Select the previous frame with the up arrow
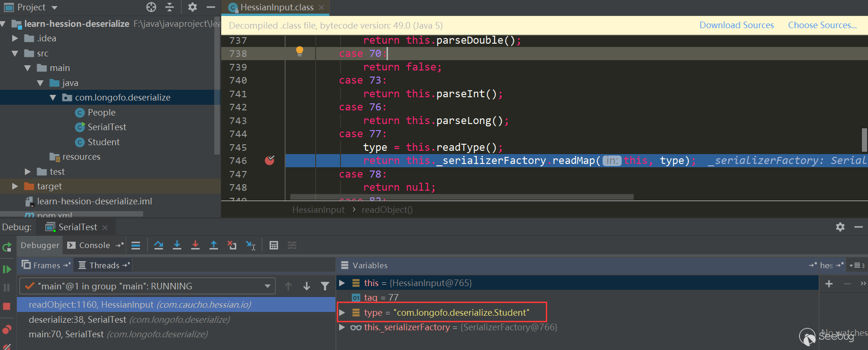 (288, 286)
